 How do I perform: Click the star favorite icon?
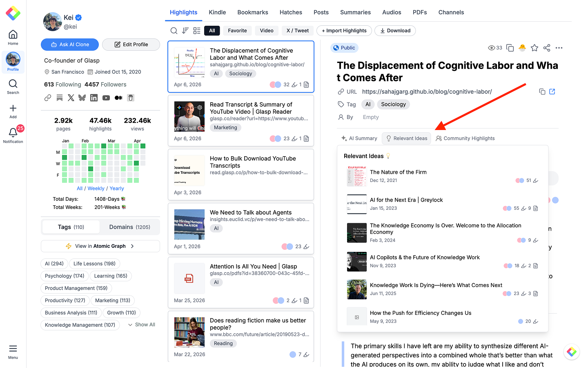(535, 48)
